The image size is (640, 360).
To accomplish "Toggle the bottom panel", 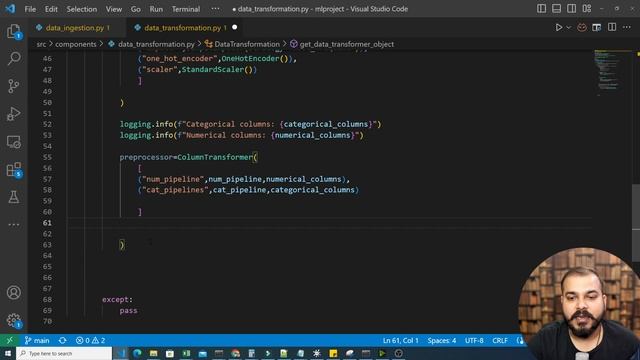I will 556,9.
